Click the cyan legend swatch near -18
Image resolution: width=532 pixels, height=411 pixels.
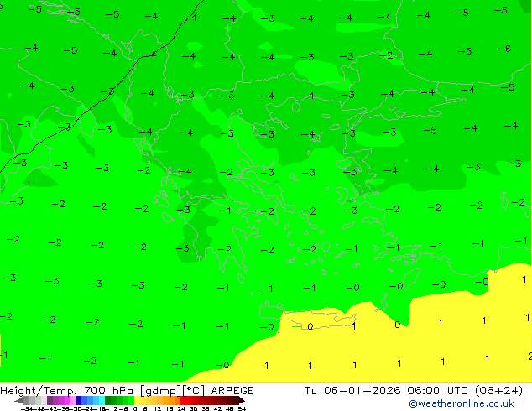coord(102,400)
